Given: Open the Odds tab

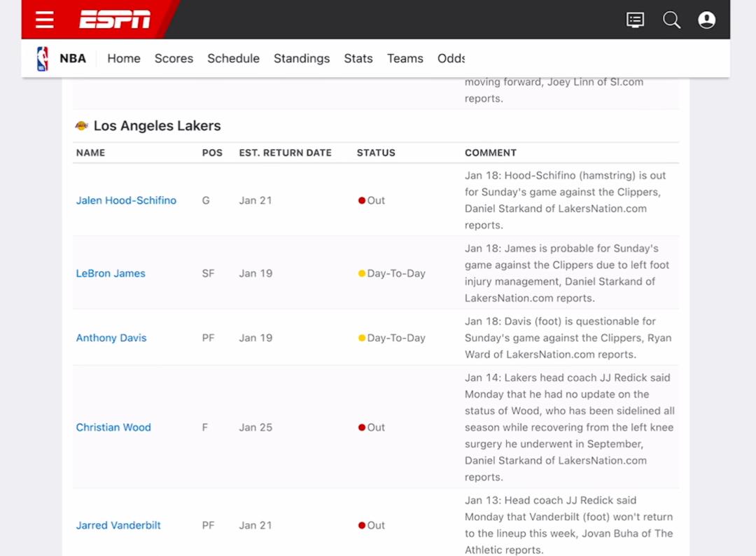Looking at the screenshot, I should click(451, 58).
